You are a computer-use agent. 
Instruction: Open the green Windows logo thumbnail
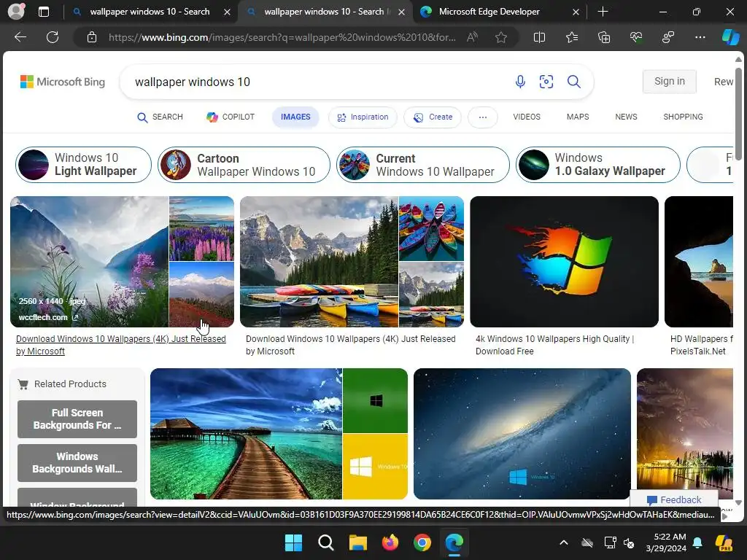(x=376, y=400)
